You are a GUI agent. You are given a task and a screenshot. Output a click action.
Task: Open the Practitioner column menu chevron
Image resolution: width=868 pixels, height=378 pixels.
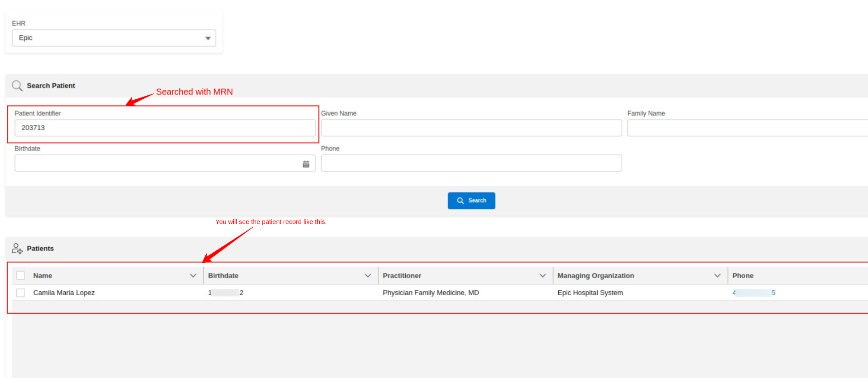click(x=542, y=275)
